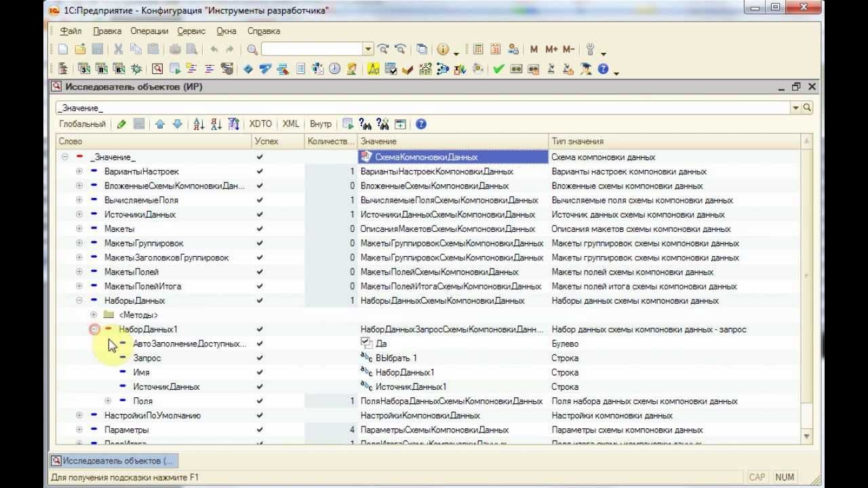
Task: Click the magnifier button at expression field end
Action: [x=808, y=108]
